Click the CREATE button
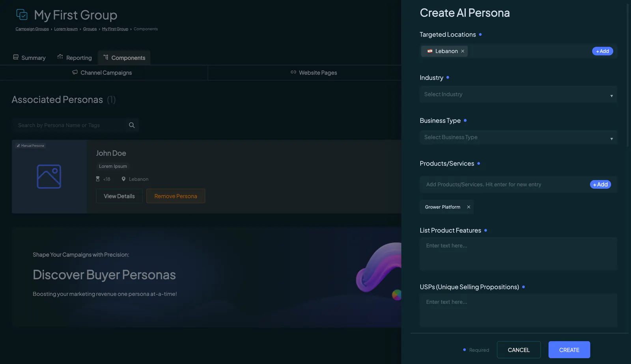 tap(569, 350)
